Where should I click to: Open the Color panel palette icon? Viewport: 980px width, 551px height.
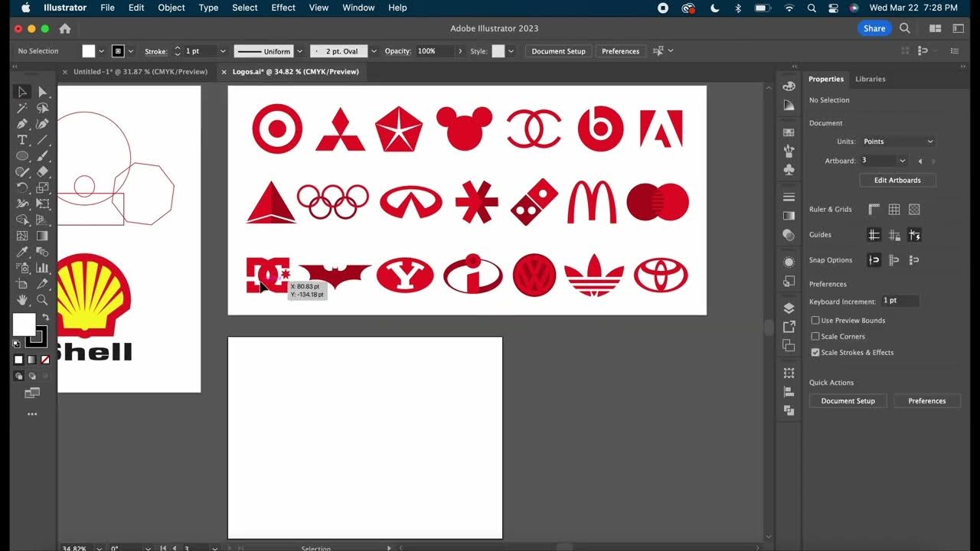click(789, 86)
